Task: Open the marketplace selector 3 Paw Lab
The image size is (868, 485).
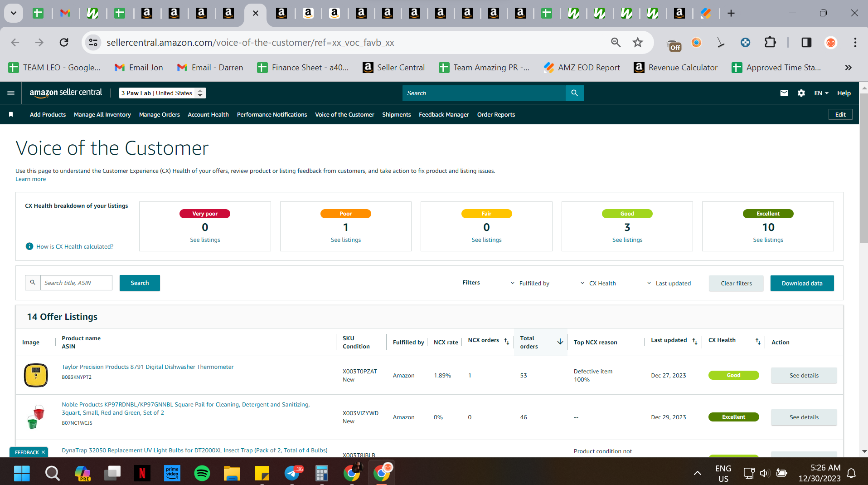Action: 162,93
